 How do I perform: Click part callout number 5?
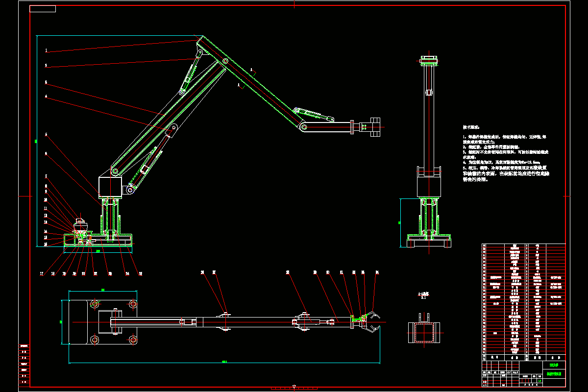46,134
